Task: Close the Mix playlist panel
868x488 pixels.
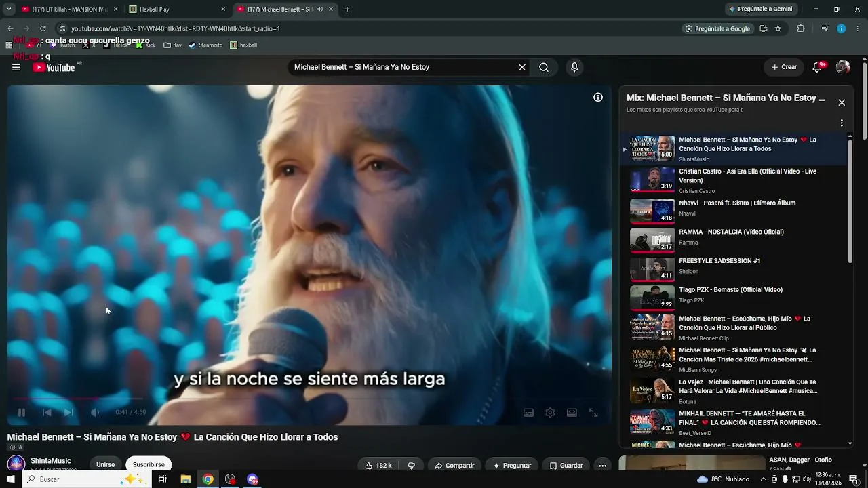Action: pyautogui.click(x=842, y=102)
